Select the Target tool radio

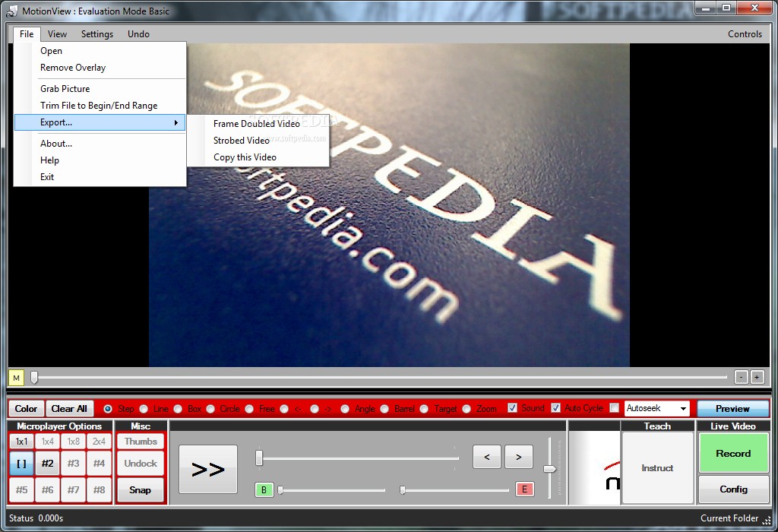(x=424, y=409)
